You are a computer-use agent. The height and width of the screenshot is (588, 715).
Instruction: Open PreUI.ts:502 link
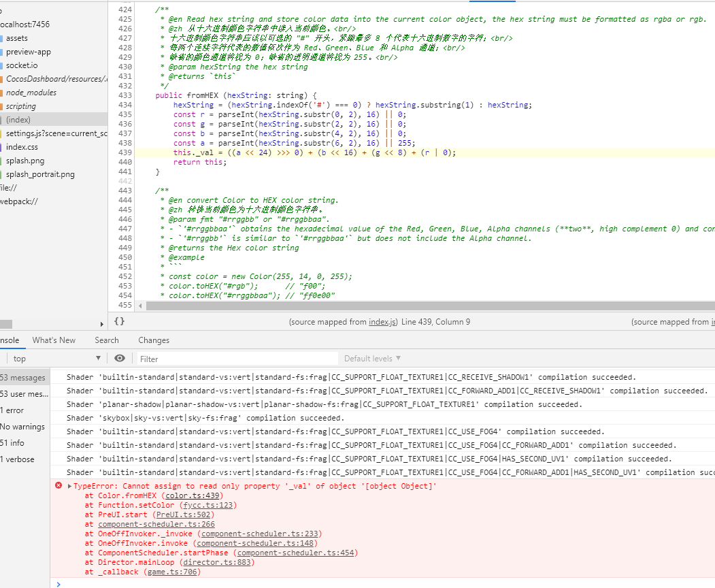tap(183, 515)
